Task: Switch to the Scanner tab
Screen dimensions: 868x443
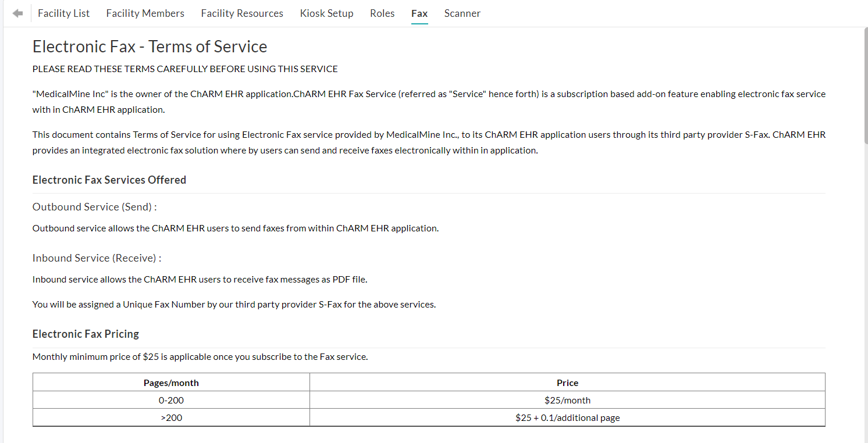Action: [462, 13]
